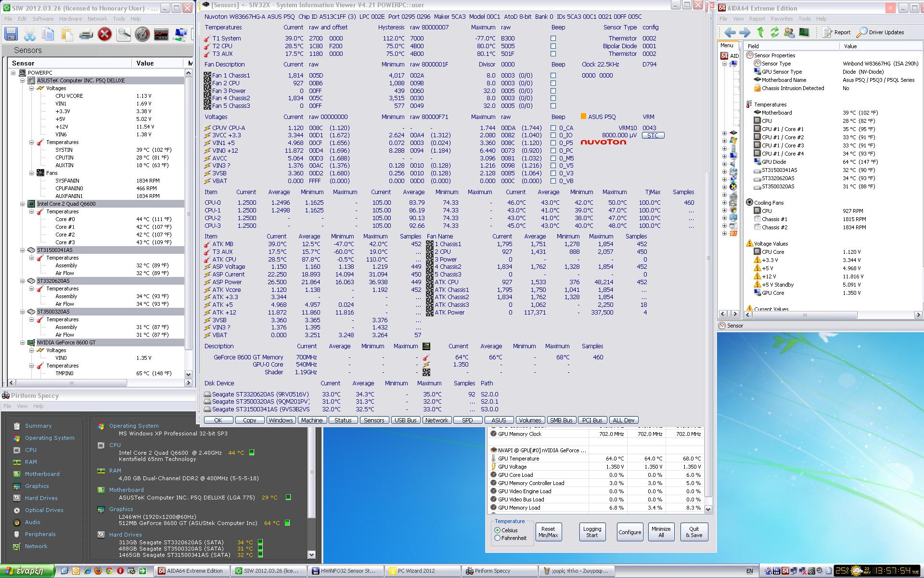Open Audio section in Speccy sidebar
The image size is (924, 578).
[32, 522]
